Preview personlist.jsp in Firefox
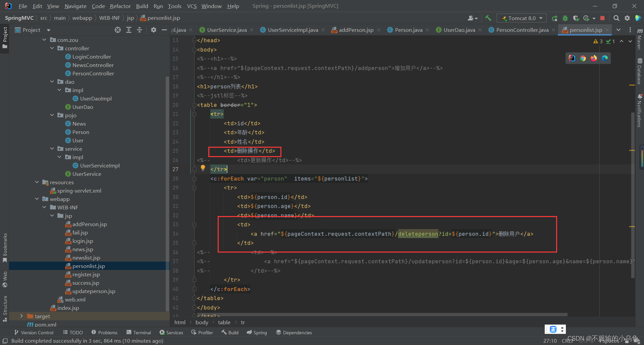The width and height of the screenshot is (644, 345). (x=594, y=58)
